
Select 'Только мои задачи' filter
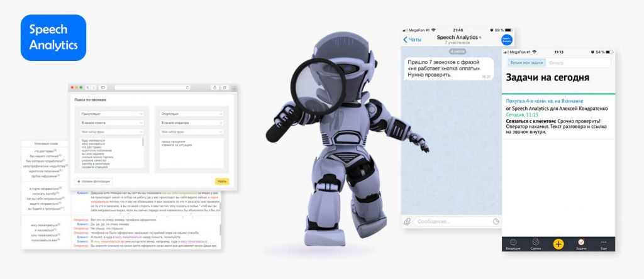click(x=527, y=63)
